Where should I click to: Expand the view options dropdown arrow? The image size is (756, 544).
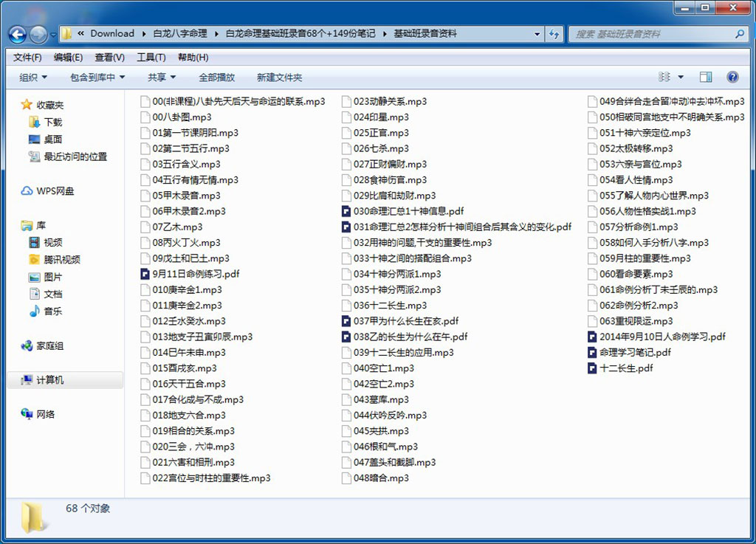click(x=681, y=77)
